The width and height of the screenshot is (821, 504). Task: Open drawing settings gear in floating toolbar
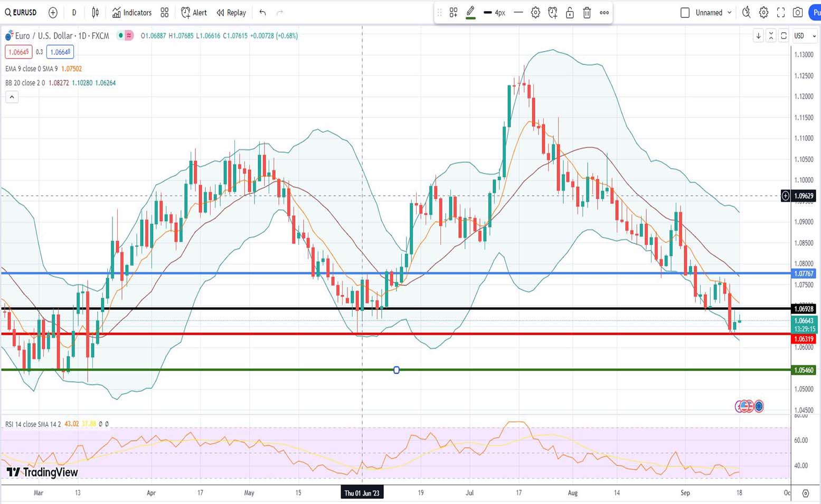click(535, 13)
